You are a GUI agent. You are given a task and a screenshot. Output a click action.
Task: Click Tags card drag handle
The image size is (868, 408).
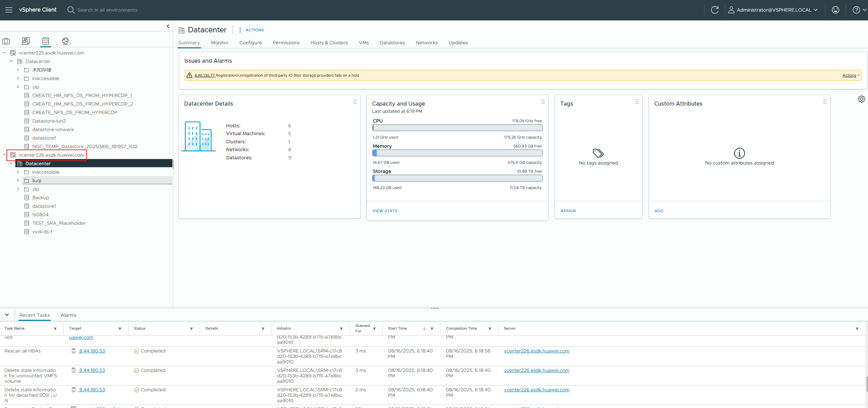point(637,101)
